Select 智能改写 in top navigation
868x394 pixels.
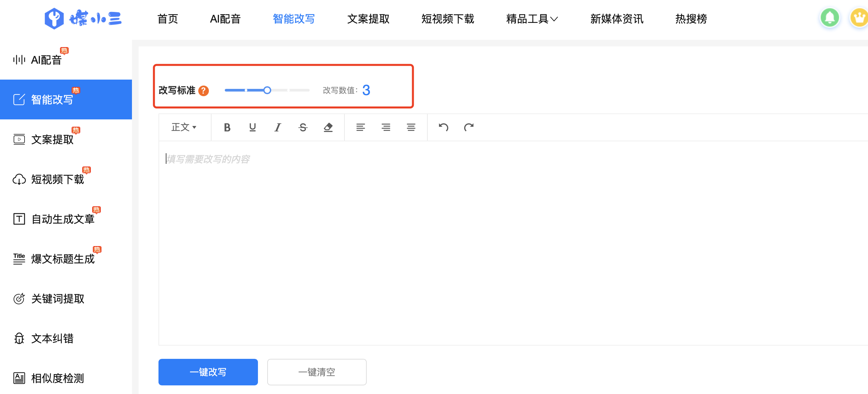click(x=293, y=19)
